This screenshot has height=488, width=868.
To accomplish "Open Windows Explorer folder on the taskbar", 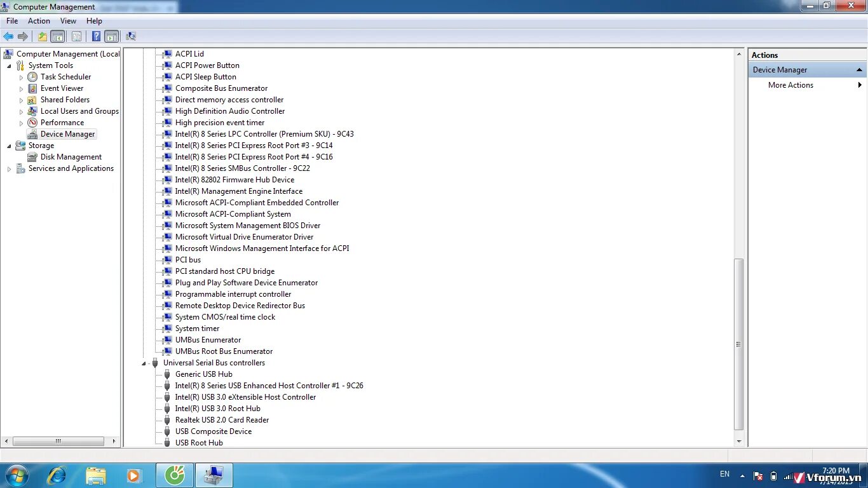I will [x=96, y=475].
